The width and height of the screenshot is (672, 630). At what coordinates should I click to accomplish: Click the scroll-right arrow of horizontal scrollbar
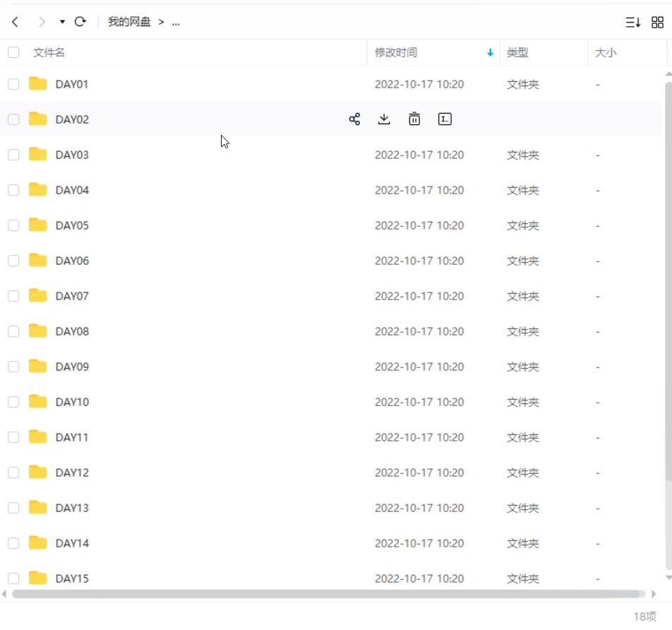[x=654, y=594]
